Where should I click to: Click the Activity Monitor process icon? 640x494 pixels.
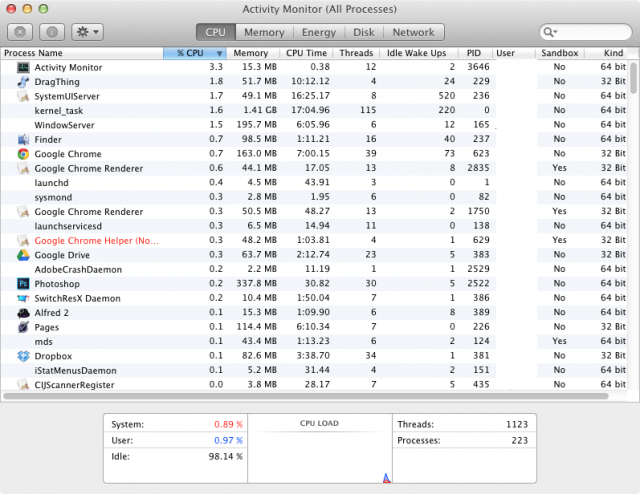click(23, 67)
